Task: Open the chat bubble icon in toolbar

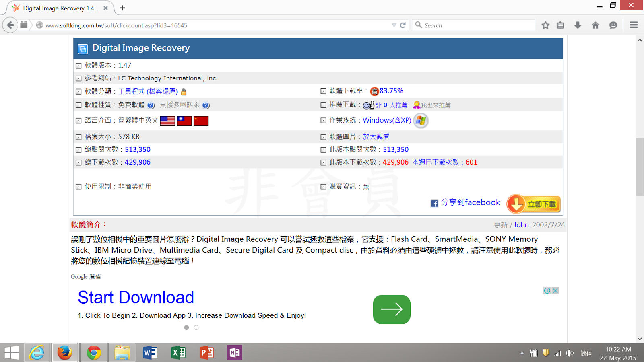Action: click(x=613, y=25)
